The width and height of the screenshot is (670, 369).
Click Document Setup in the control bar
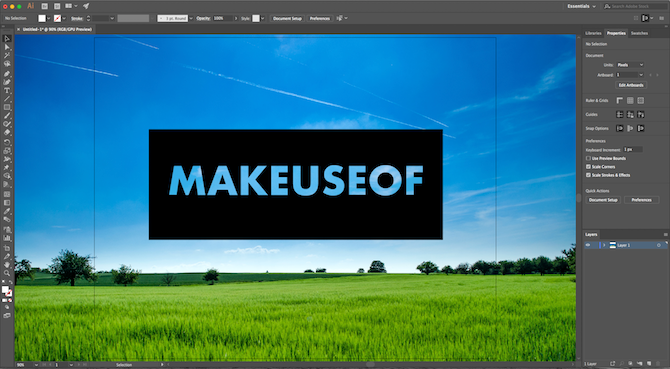288,18
